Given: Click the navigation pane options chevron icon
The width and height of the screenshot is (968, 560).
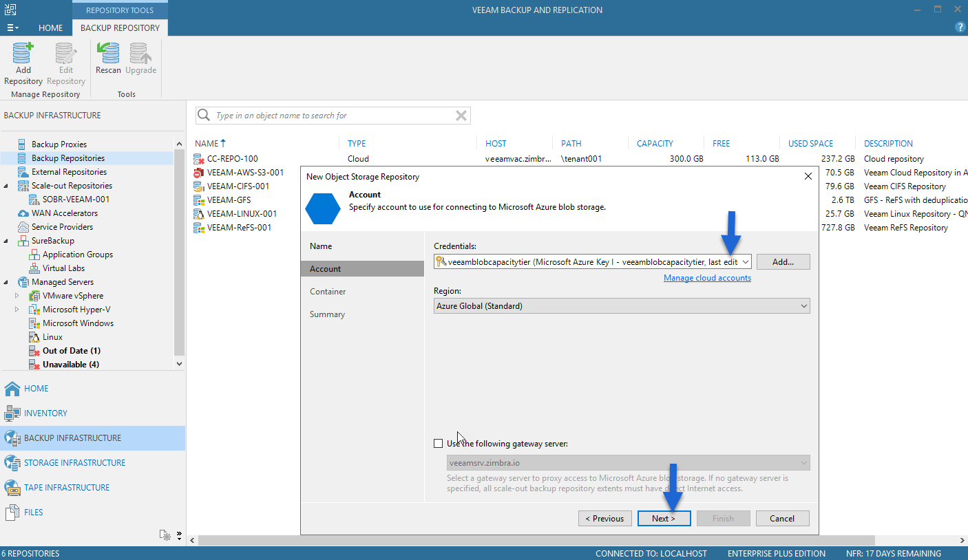Looking at the screenshot, I should point(179,534).
